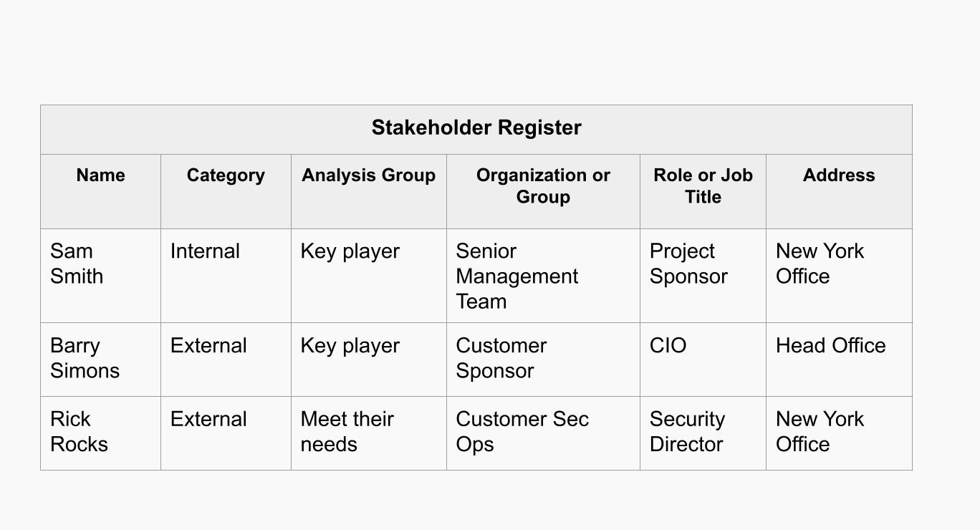
Task: Click the Internal category cell
Action: pyautogui.click(x=205, y=251)
